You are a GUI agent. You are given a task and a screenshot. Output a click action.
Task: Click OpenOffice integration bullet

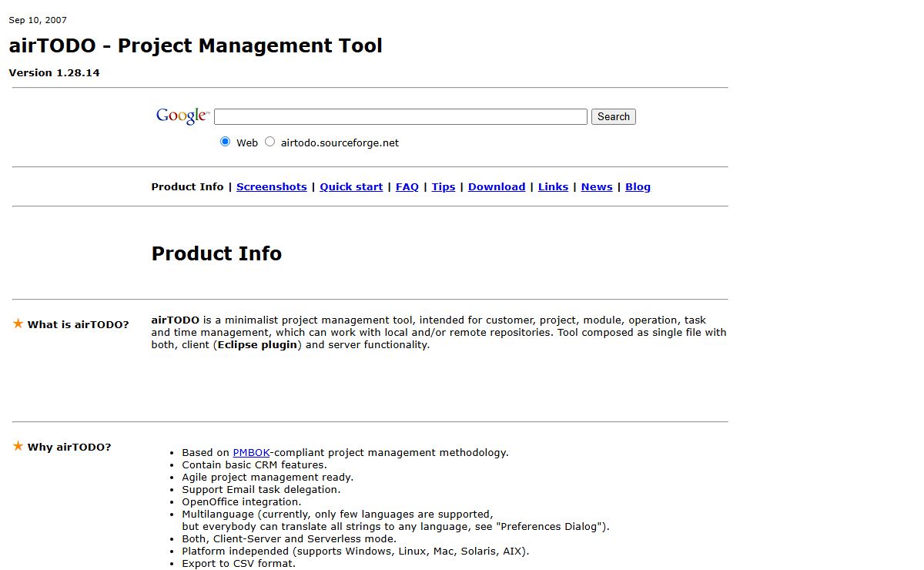coord(242,501)
